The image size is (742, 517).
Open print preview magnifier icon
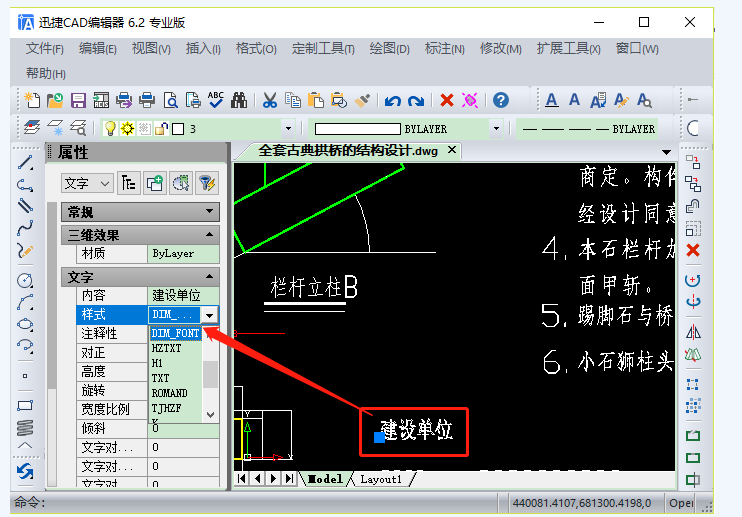coord(170,100)
